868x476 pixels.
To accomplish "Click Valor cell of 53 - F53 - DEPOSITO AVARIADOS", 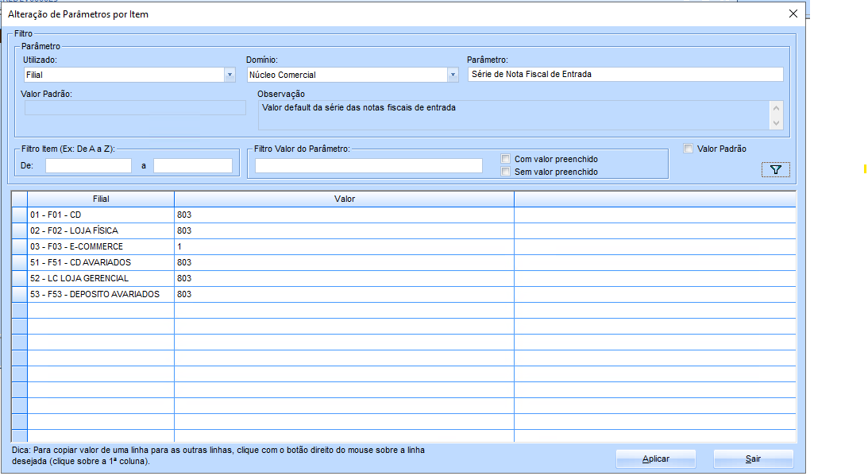I will coord(344,294).
